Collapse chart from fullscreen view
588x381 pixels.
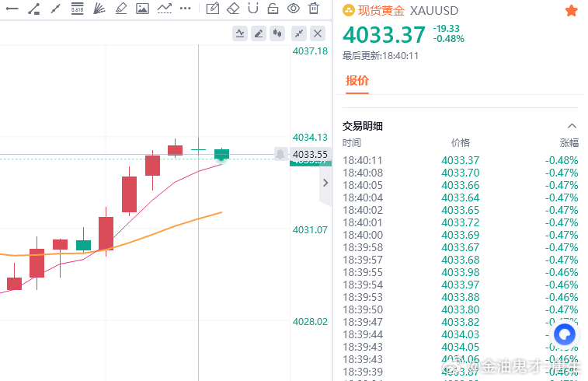(299, 33)
